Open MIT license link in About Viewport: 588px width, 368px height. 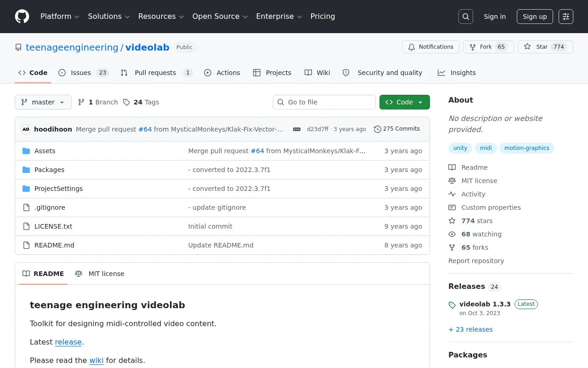[x=473, y=181]
